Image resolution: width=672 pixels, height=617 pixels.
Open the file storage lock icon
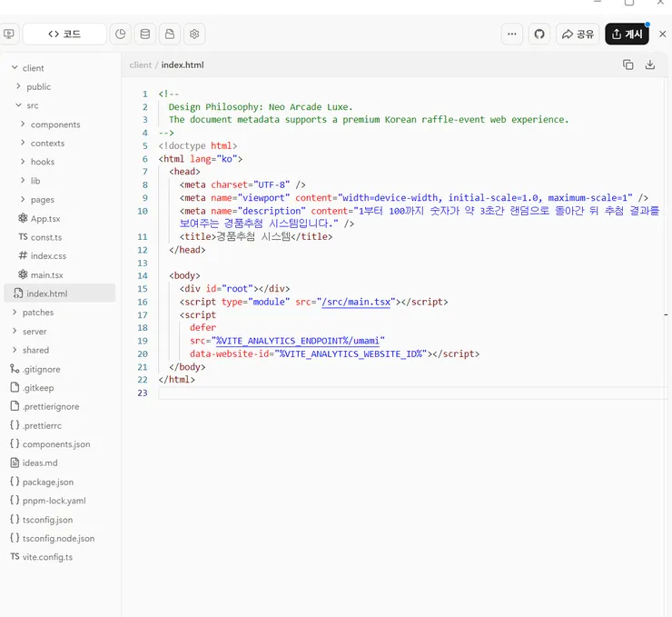[170, 34]
